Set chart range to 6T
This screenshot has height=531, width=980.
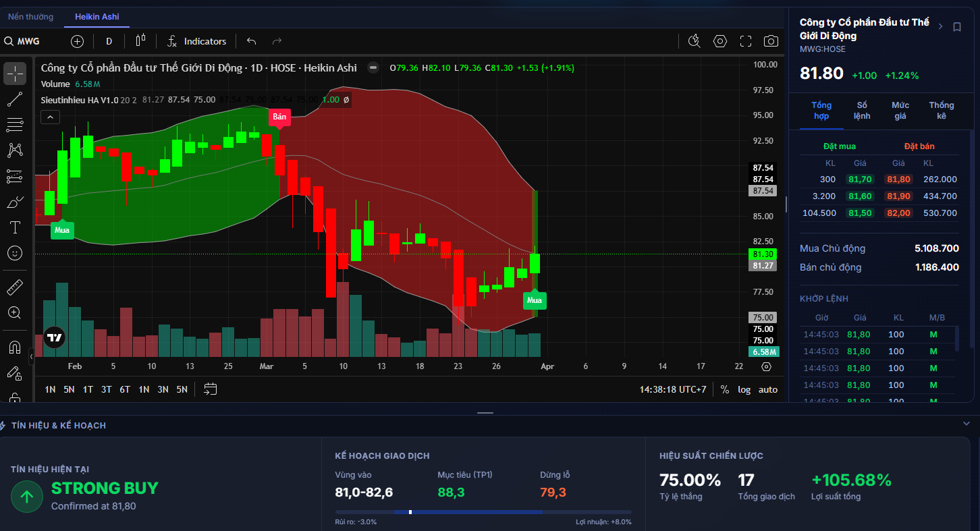click(x=125, y=389)
